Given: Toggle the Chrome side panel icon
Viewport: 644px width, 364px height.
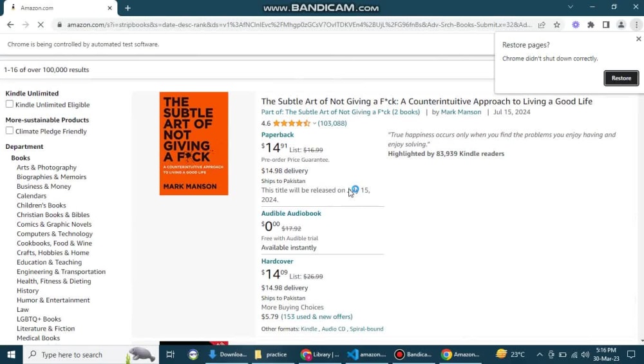Looking at the screenshot, I should [606, 24].
